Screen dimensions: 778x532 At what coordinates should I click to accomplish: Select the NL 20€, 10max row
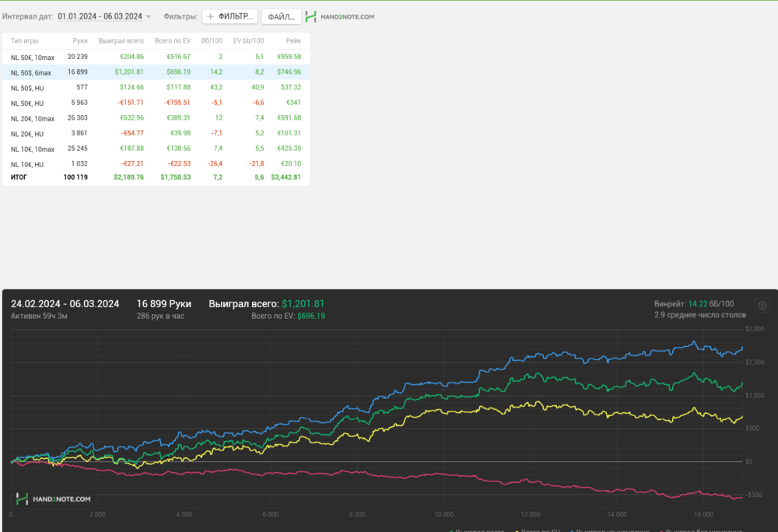pyautogui.click(x=156, y=118)
